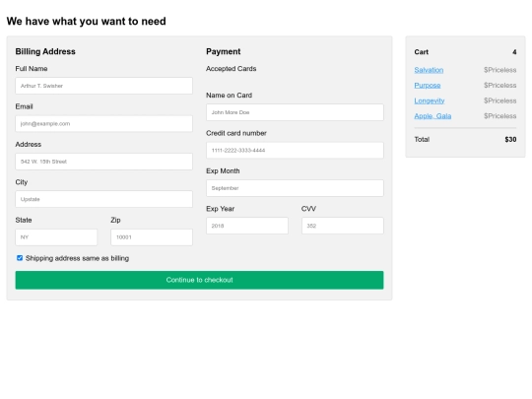The image size is (532, 399).
Task: Click the Exp Month input
Action: pos(295,188)
